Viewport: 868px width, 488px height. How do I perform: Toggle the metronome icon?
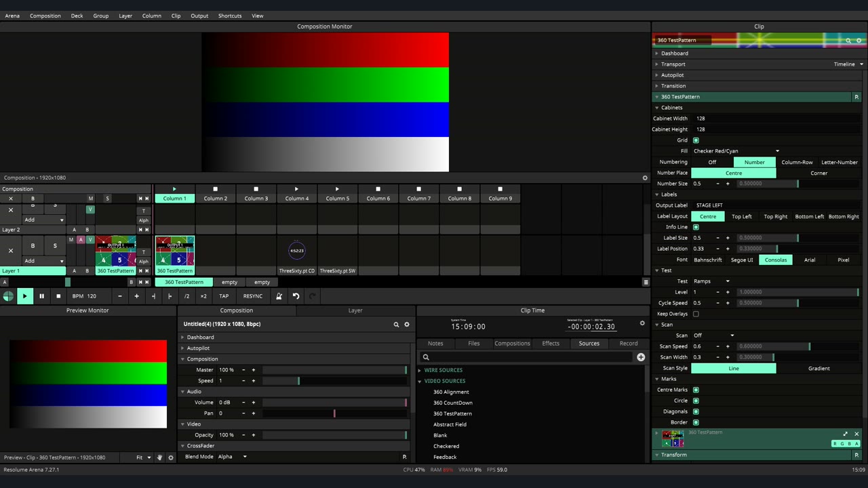(279, 296)
